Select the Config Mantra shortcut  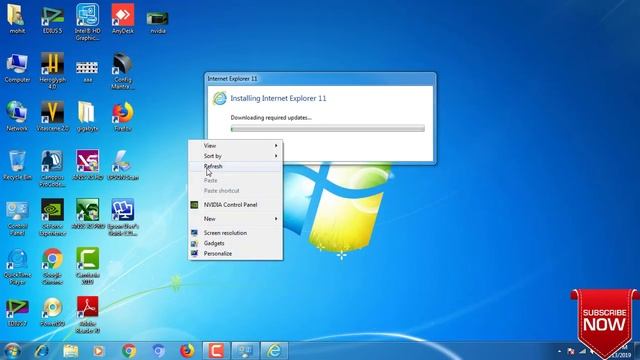(122, 71)
